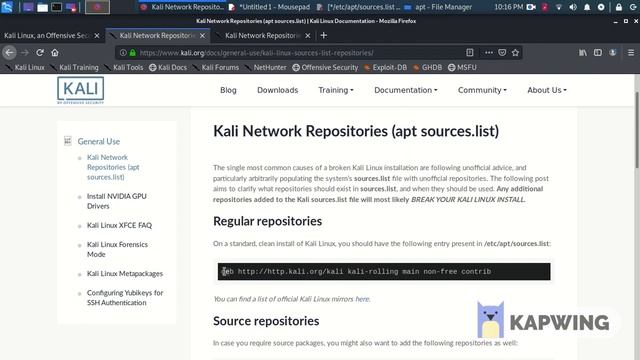Expand the Documentation dropdown menu
Viewport: 640px width, 360px height.
pos(405,90)
